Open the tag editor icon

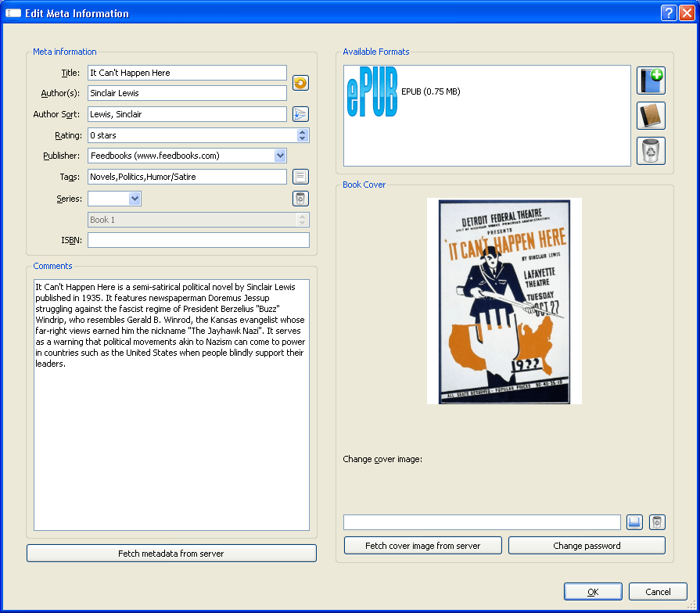click(x=300, y=177)
